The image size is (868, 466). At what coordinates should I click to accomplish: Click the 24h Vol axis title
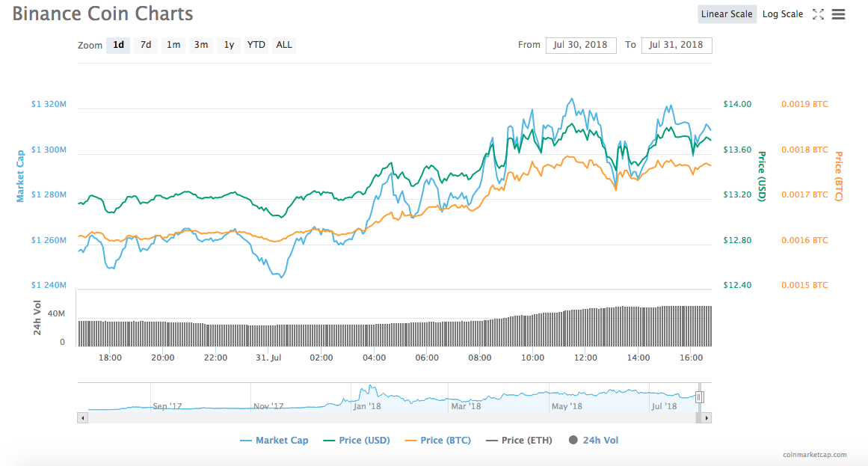point(37,317)
